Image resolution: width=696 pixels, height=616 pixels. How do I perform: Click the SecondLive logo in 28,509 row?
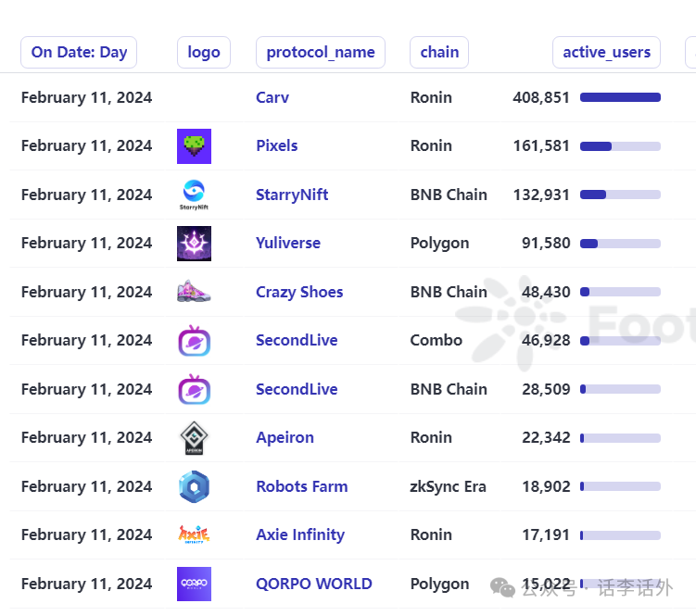click(194, 389)
